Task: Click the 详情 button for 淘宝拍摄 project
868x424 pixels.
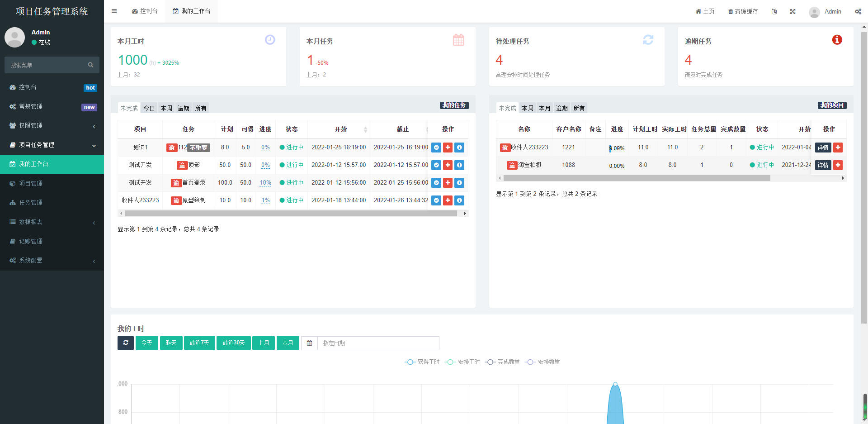Action: point(823,165)
